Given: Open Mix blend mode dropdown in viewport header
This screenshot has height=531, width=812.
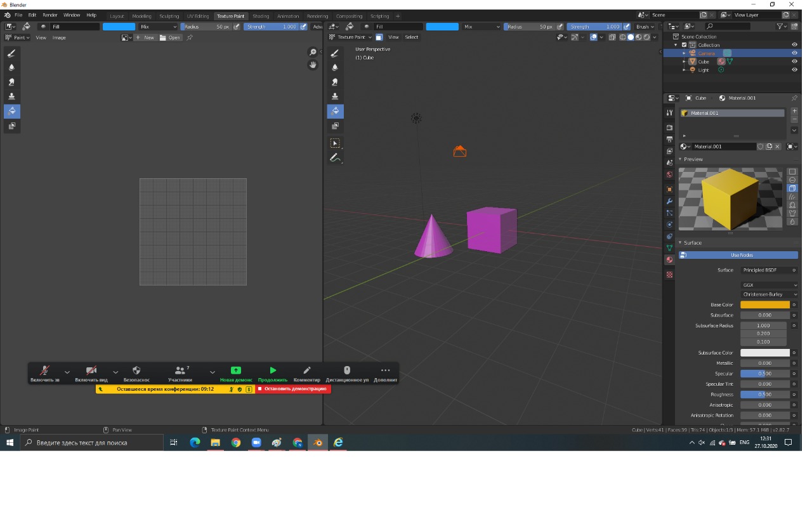Looking at the screenshot, I should (x=482, y=27).
